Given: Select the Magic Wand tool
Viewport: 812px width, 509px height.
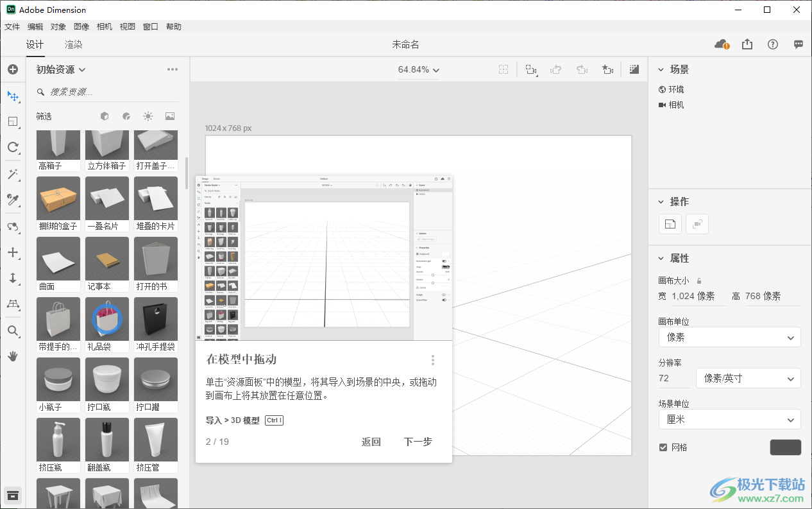Looking at the screenshot, I should click(x=13, y=175).
